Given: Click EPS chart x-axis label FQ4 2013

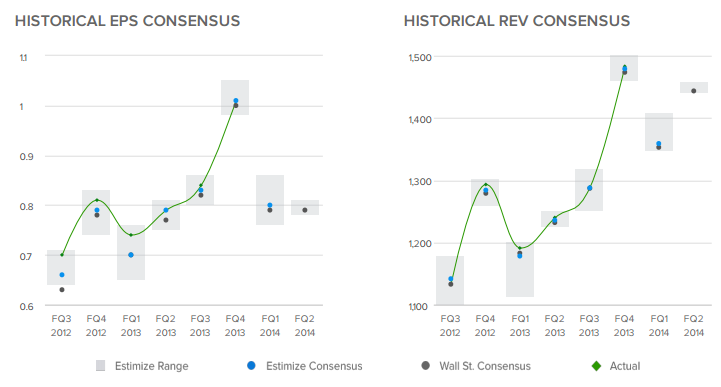Looking at the screenshot, I should [x=235, y=325].
